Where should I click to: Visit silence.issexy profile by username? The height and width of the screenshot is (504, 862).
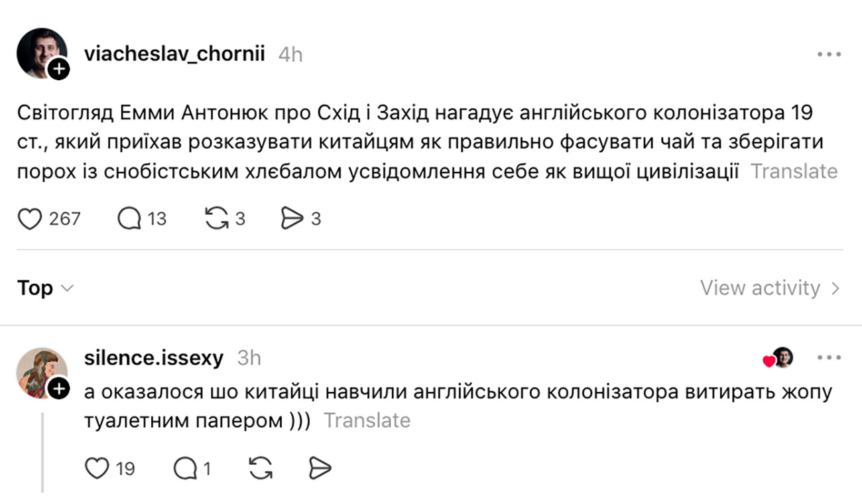(154, 358)
